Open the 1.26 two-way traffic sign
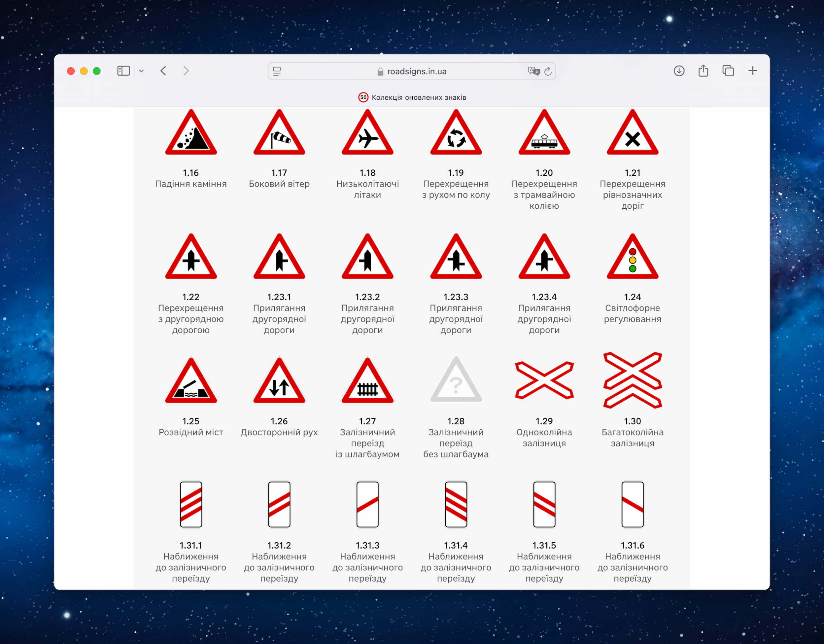 279,380
